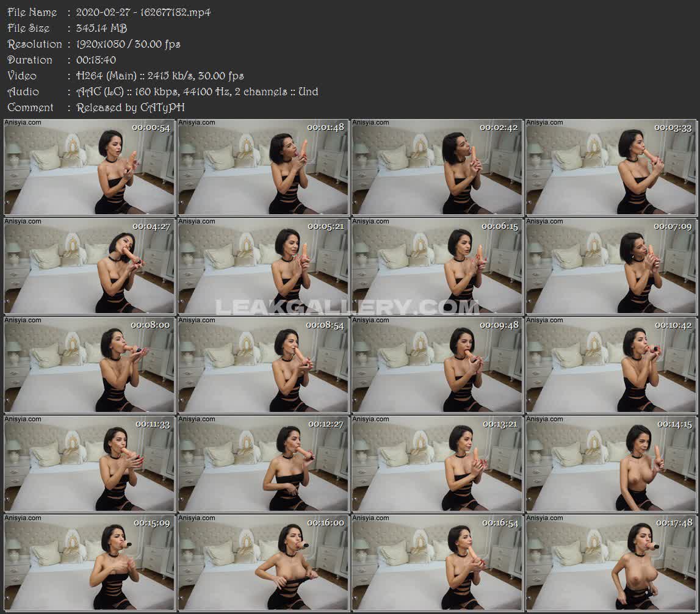Screen dimensions: 700x614
Task: Click the resolution value 1920x1080 / 30.00 fps
Action: (x=128, y=44)
